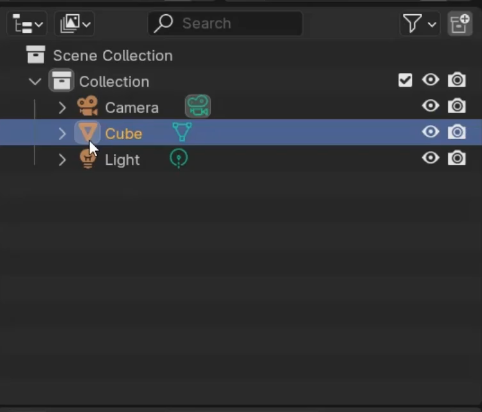Hide the Light in viewport
Viewport: 482px width, 412px height.
point(431,158)
